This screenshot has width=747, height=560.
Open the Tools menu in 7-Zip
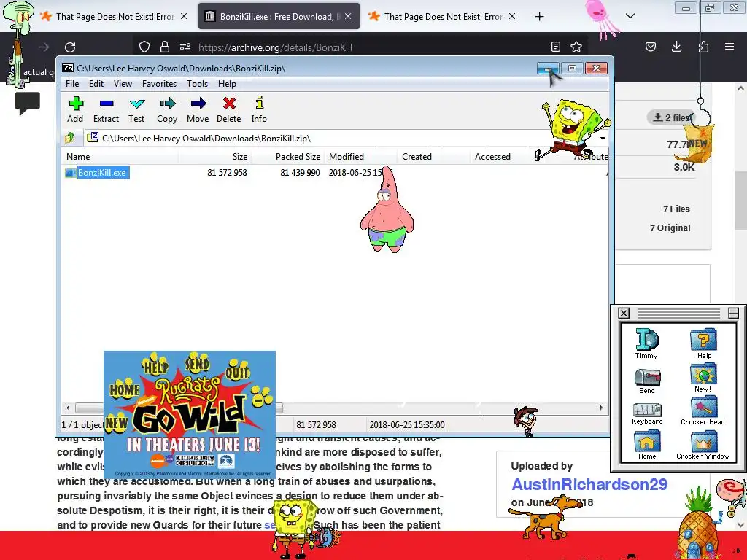(197, 84)
